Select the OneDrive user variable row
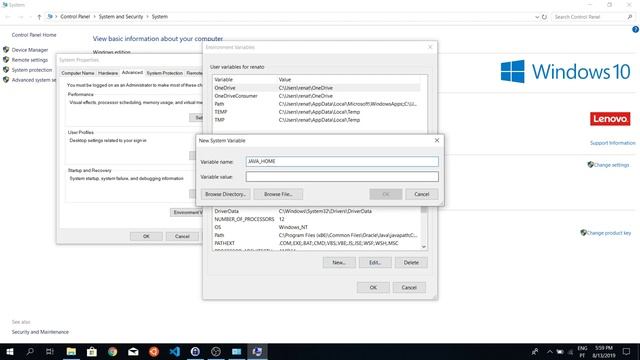640x360 pixels. [317, 88]
